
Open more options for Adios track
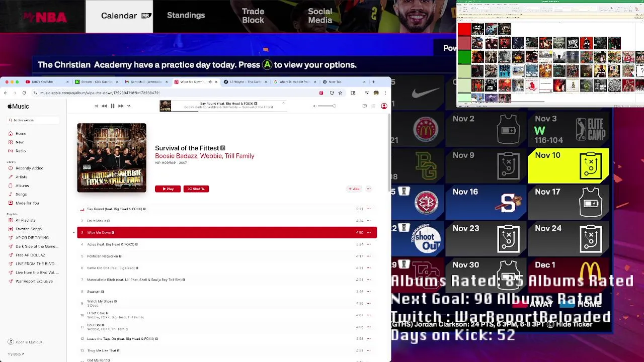(369, 244)
